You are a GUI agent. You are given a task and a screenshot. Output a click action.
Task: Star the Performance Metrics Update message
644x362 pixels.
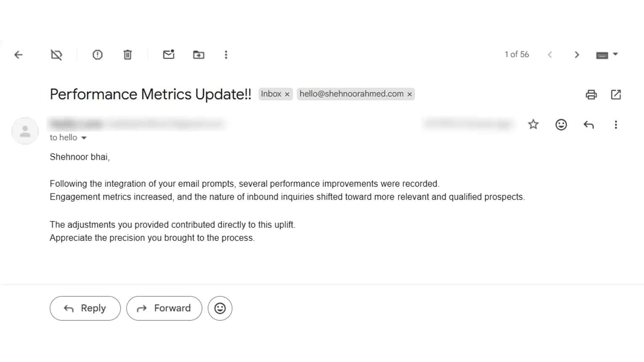coord(533,124)
